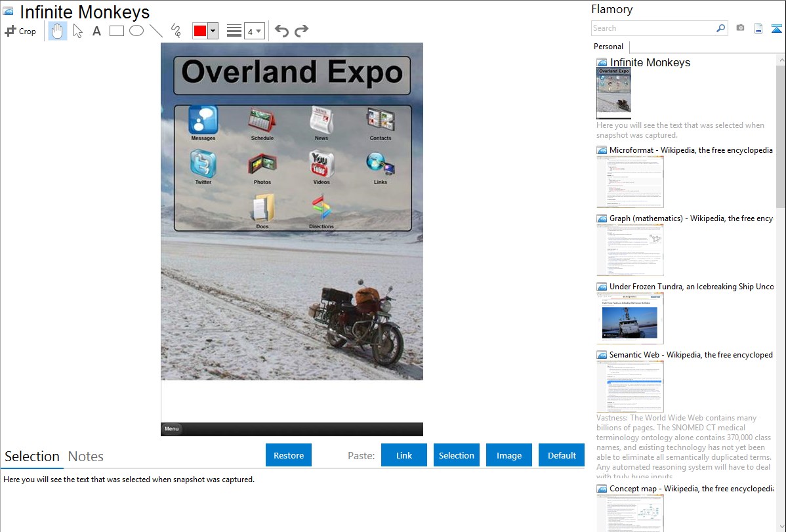This screenshot has height=532, width=786.
Task: Click the blue collapse icon in Flamory header
Action: click(776, 28)
